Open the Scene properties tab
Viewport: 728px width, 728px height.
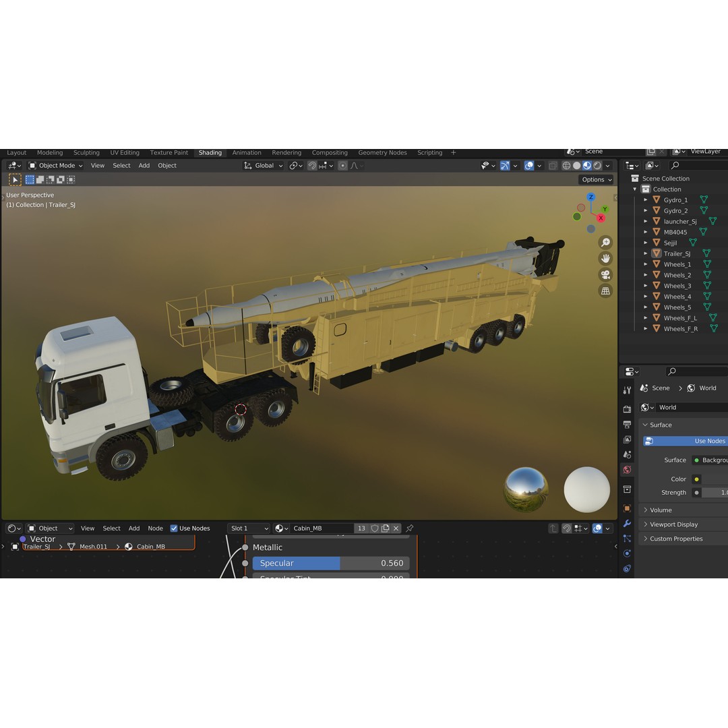(x=628, y=454)
